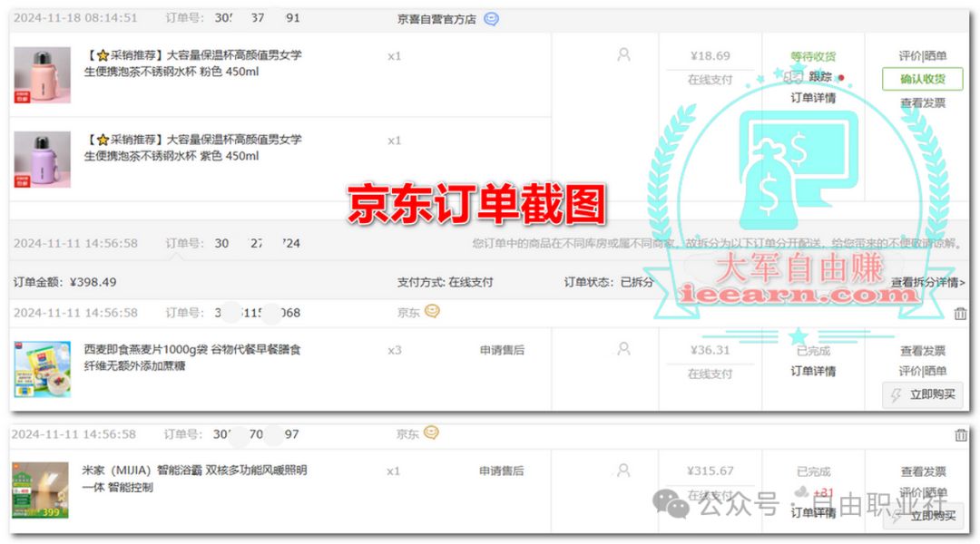Click the 京东 seller name in the MIJIA order
Screen dimensions: 980x544
click(407, 433)
